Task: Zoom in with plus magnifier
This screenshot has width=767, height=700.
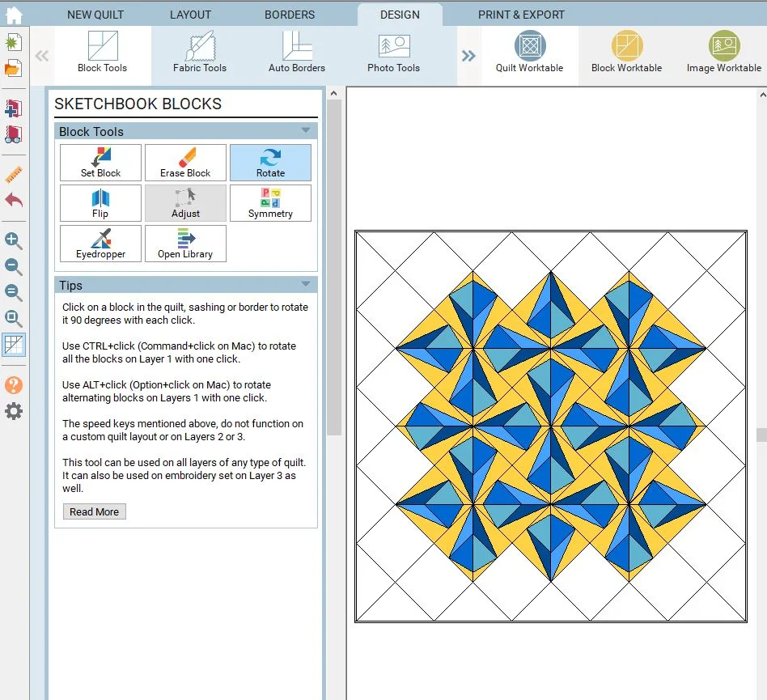Action: tap(13, 240)
